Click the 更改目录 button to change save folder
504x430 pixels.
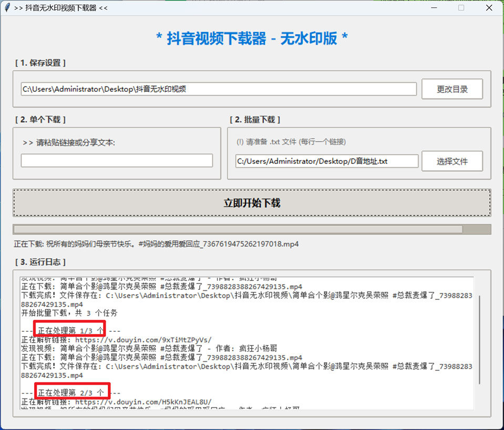click(452, 89)
